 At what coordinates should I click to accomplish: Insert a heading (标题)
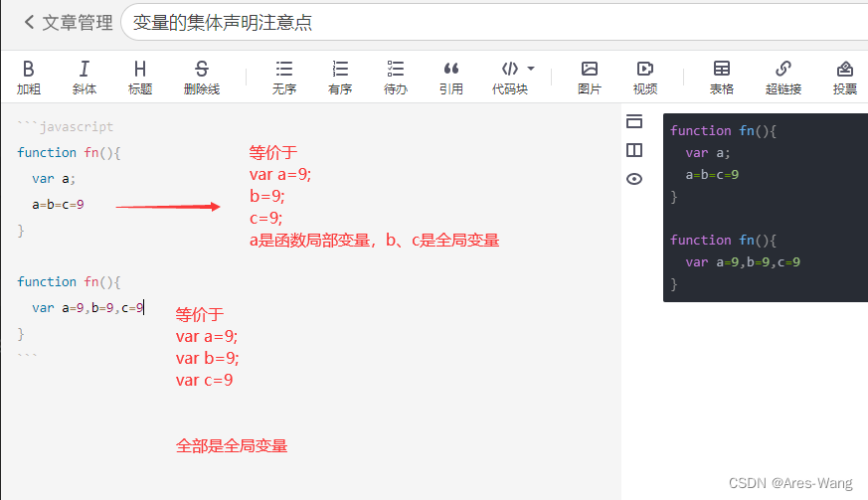[140, 77]
